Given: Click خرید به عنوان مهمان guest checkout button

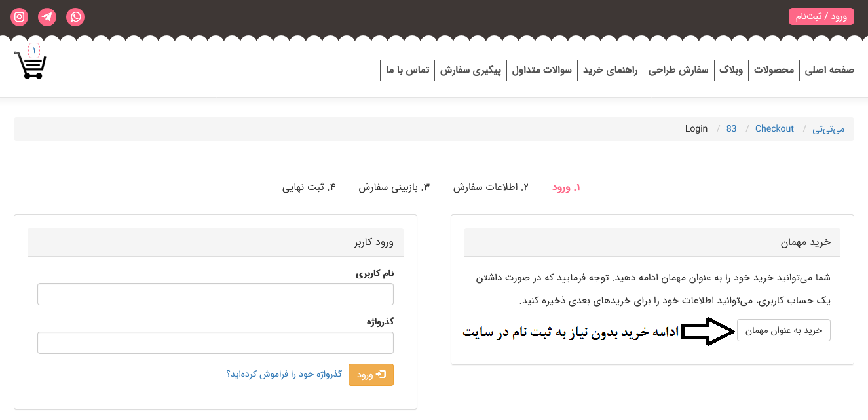Looking at the screenshot, I should pyautogui.click(x=783, y=330).
